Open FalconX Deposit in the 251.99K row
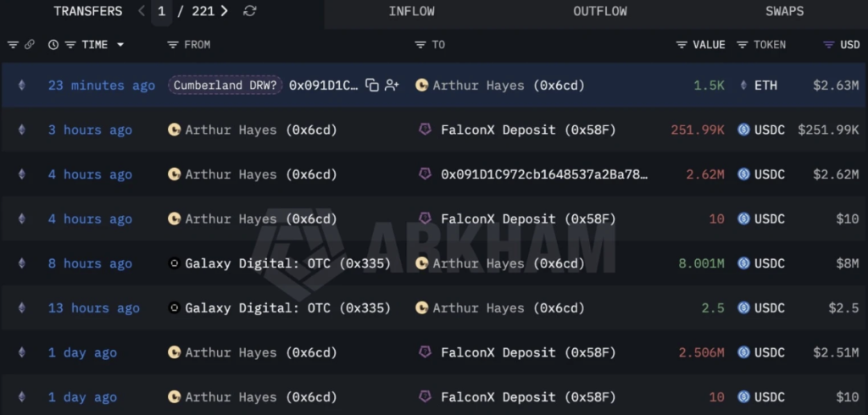Viewport: 868px width, 415px height. (x=528, y=130)
